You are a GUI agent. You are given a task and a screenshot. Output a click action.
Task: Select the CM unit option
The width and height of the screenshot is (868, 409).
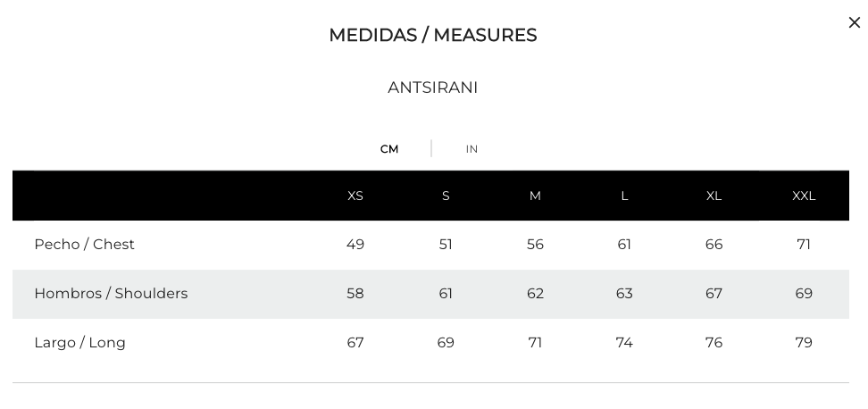389,149
